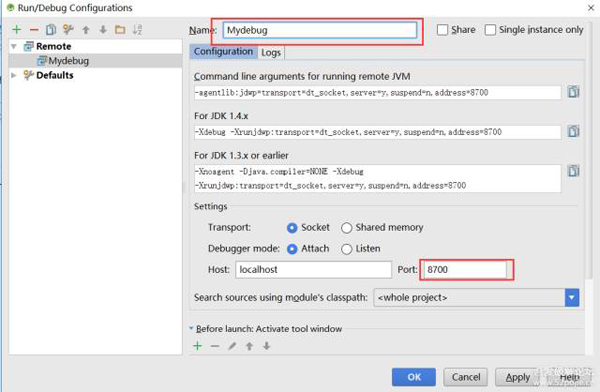Focus the Host field showing localhost

(x=313, y=270)
